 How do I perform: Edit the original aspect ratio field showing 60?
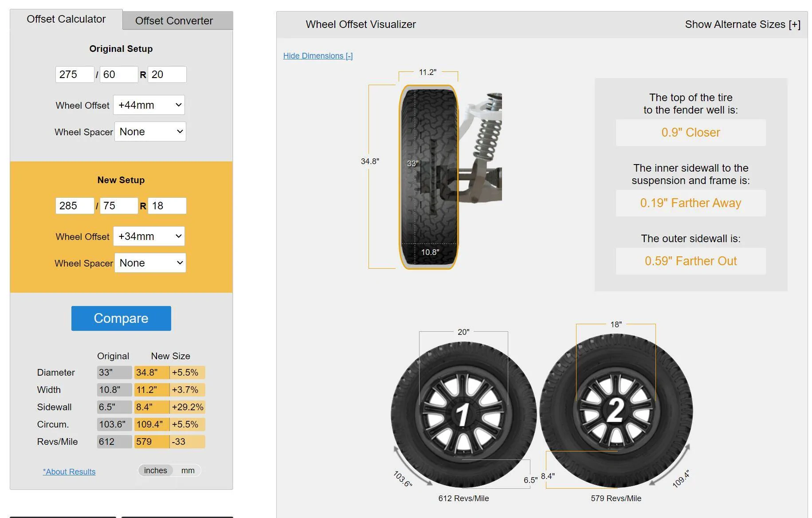(x=119, y=74)
